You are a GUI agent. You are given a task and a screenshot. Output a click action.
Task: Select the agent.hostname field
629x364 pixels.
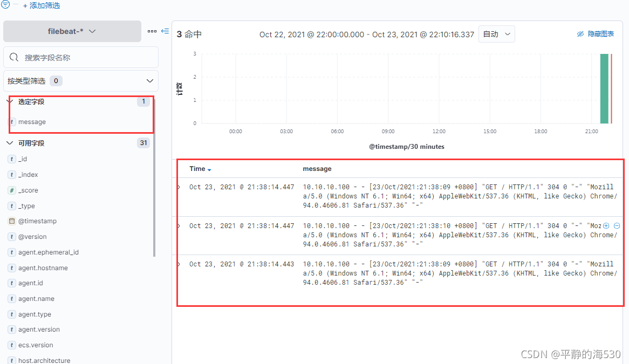pos(43,268)
